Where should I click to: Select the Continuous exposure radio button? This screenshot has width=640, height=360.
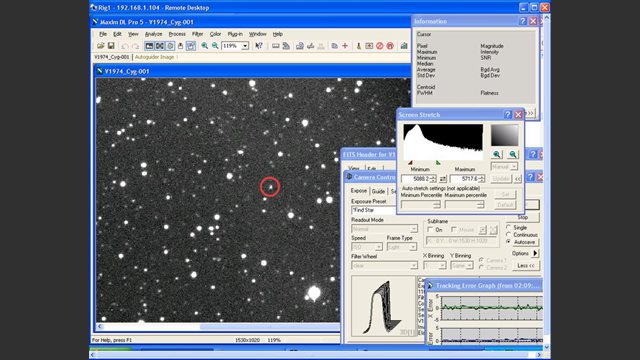[508, 235]
